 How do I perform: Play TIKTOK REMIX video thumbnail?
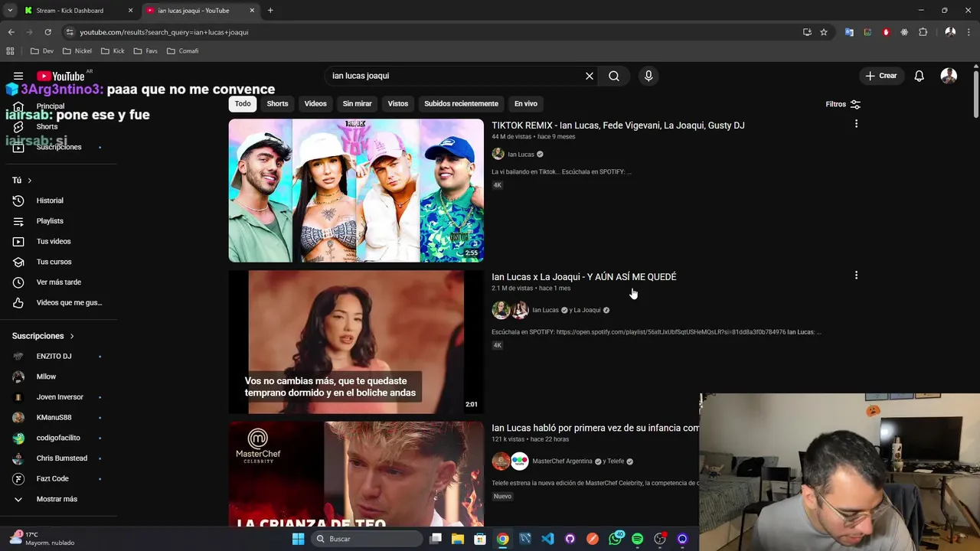[356, 191]
